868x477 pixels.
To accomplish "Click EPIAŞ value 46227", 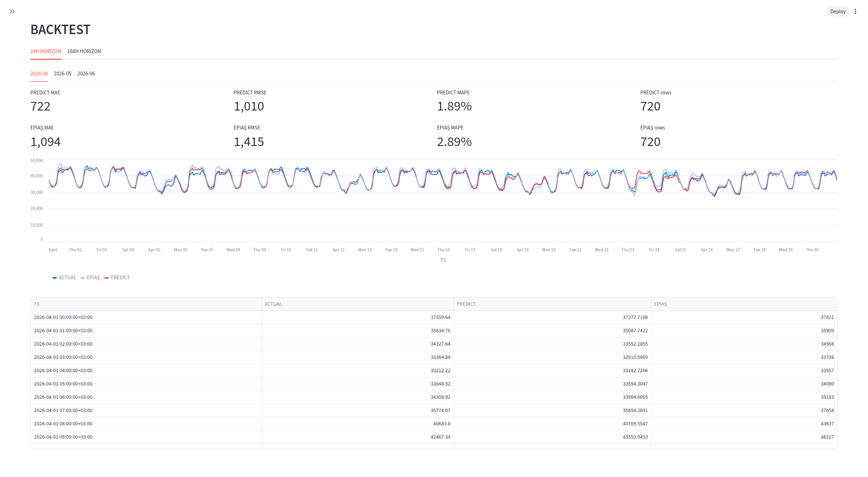I will [744, 437].
